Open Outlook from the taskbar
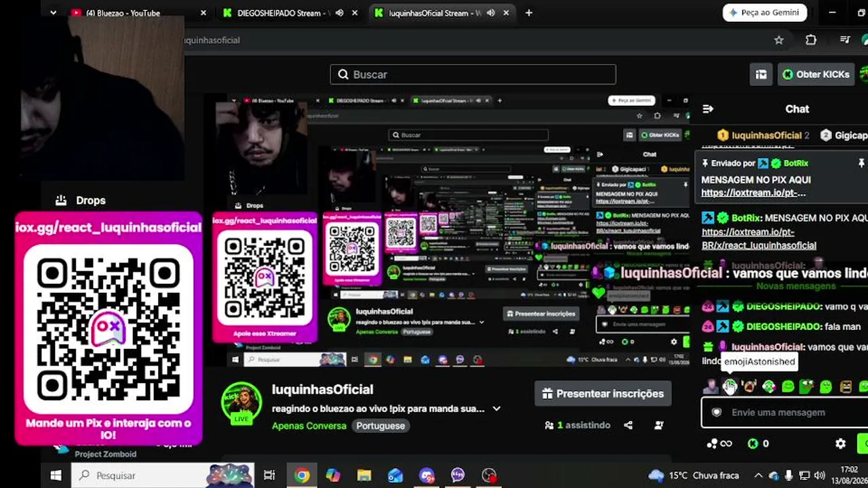Image resolution: width=868 pixels, height=488 pixels. coord(395,476)
